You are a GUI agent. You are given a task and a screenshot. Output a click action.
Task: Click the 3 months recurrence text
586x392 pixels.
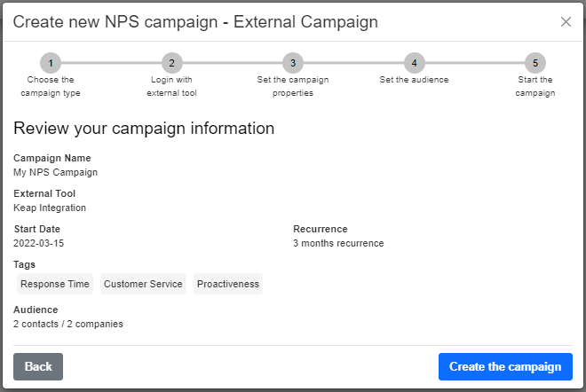338,243
